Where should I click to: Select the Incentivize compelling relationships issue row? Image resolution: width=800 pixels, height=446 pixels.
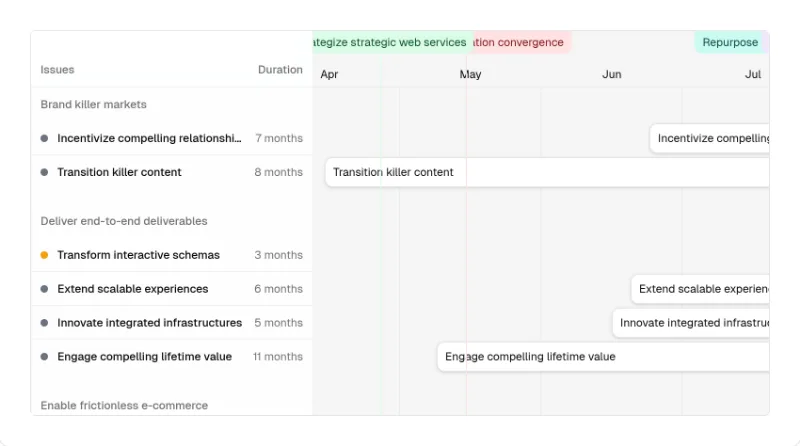[171, 138]
